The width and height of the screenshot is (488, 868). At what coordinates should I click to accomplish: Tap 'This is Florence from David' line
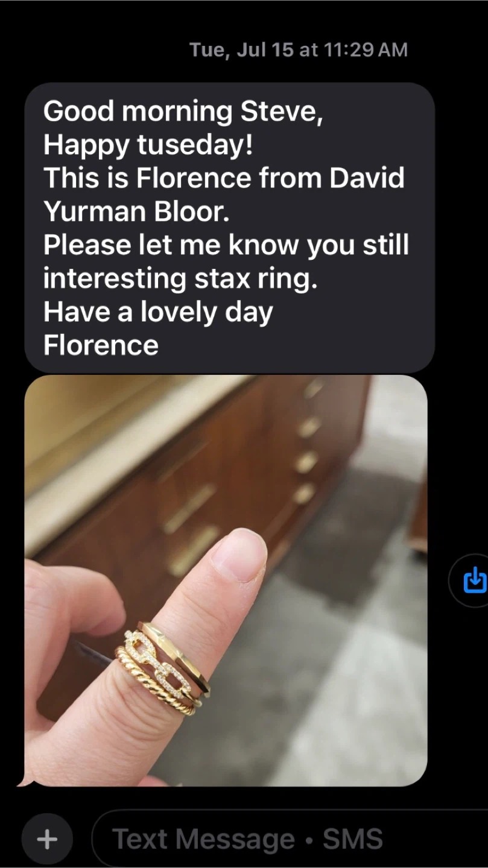click(x=224, y=178)
